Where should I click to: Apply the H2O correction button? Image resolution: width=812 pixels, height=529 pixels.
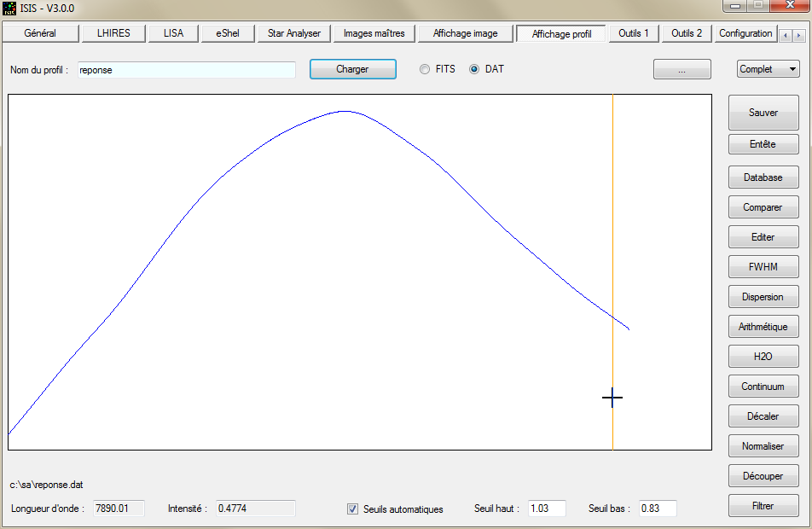763,357
